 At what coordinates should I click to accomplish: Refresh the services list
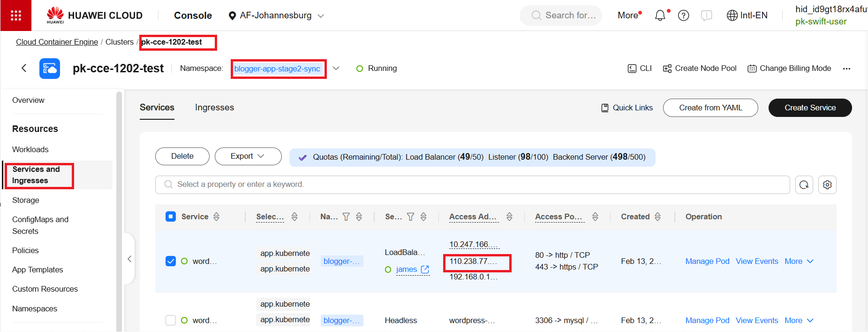pyautogui.click(x=804, y=185)
